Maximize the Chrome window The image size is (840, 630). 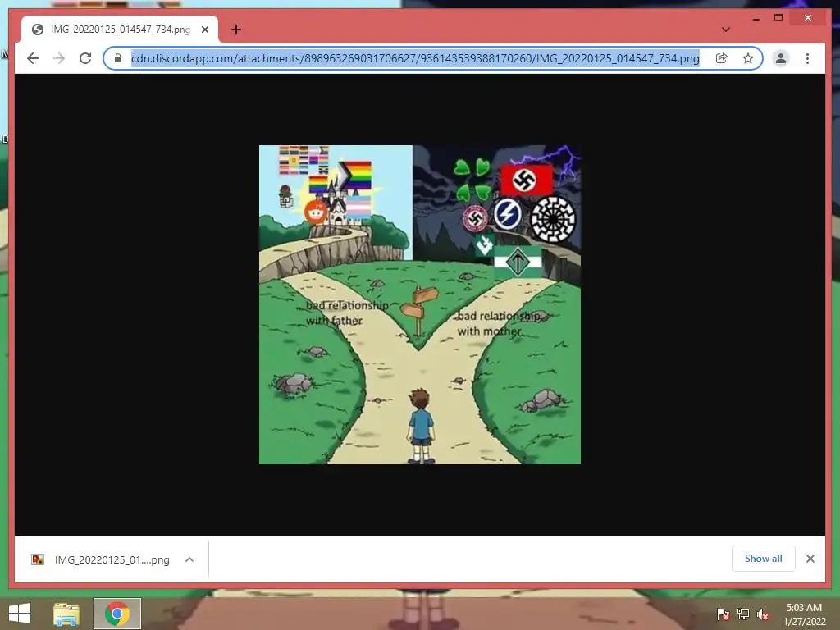tap(778, 18)
